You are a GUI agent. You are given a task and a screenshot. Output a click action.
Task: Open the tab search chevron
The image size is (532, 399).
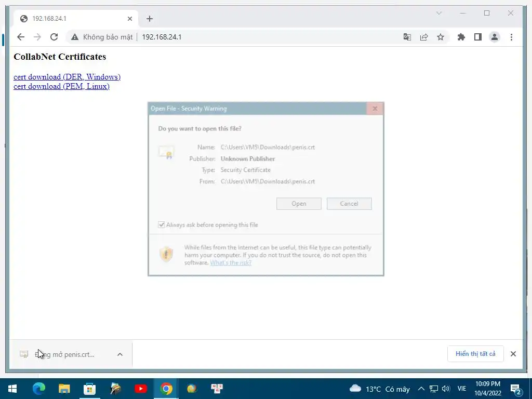[x=438, y=13]
